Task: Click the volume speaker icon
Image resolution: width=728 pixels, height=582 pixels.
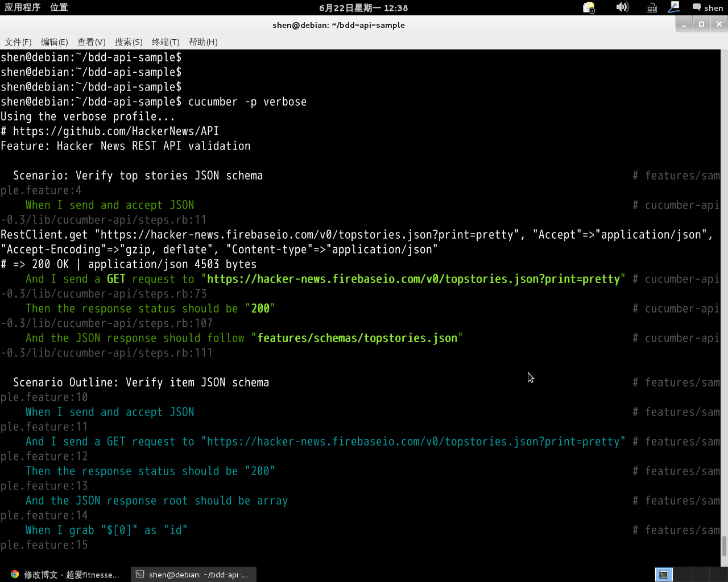Action: [x=622, y=7]
